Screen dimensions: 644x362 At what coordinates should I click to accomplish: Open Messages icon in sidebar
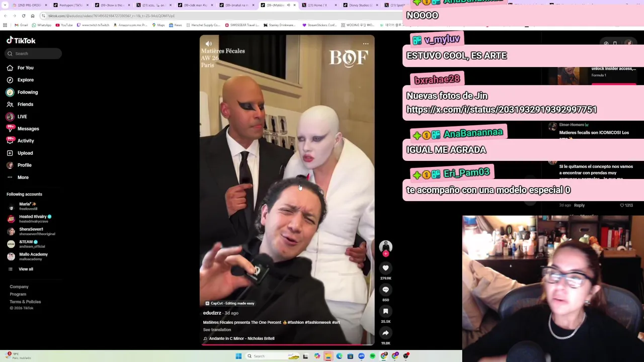(x=10, y=129)
